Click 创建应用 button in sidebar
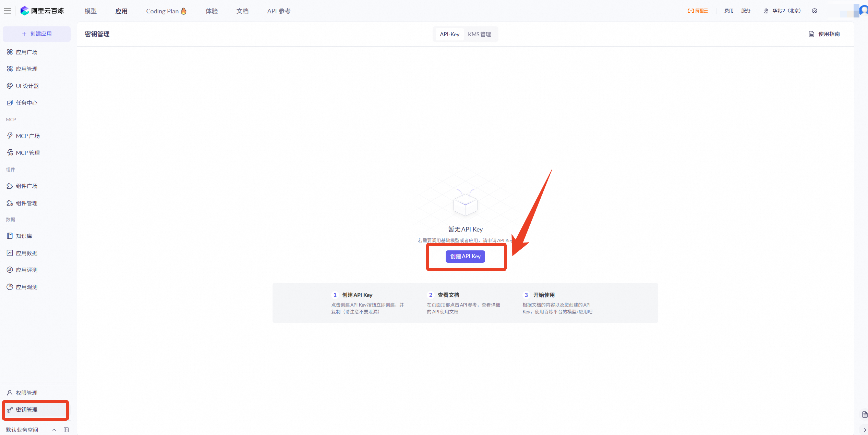Viewport: 868px width, 435px height. tap(37, 34)
